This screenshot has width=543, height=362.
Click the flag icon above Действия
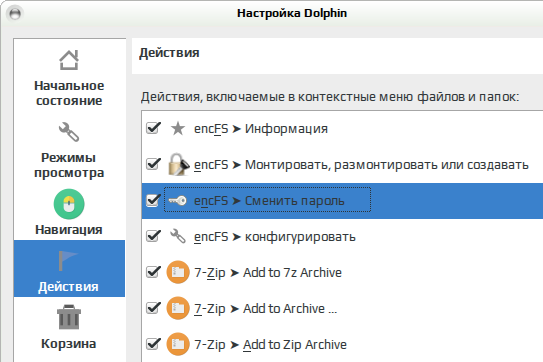[68, 261]
